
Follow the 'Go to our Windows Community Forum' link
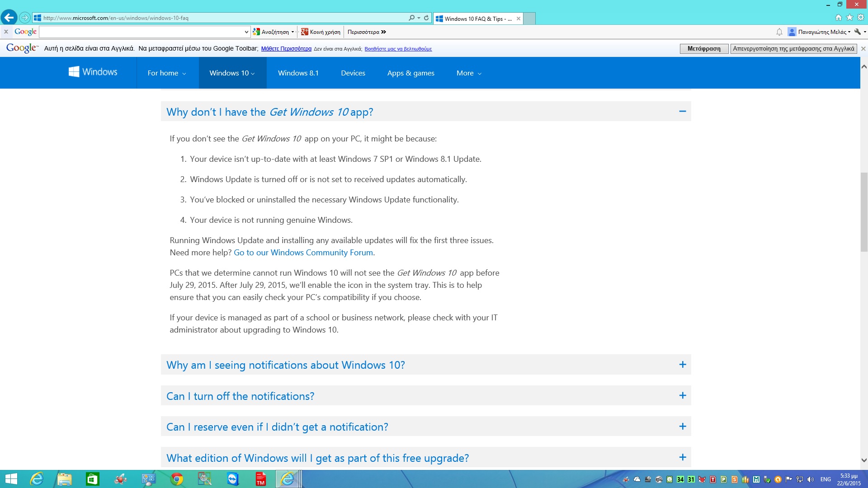tap(303, 253)
